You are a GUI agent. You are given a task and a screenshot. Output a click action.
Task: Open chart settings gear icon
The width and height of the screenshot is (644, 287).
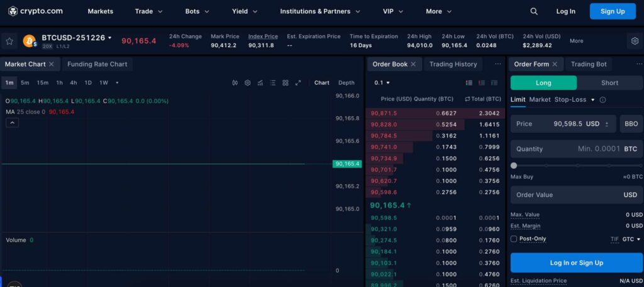click(x=247, y=83)
